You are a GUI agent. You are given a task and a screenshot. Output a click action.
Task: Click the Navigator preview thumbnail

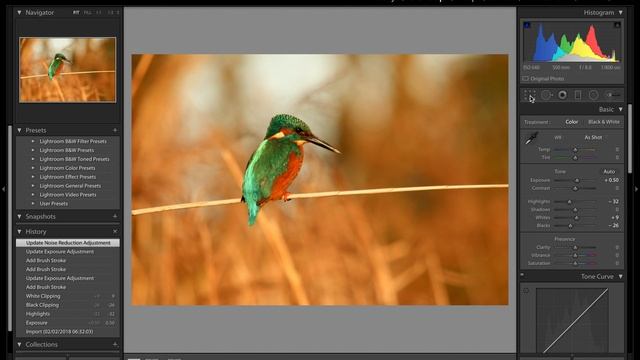point(67,69)
